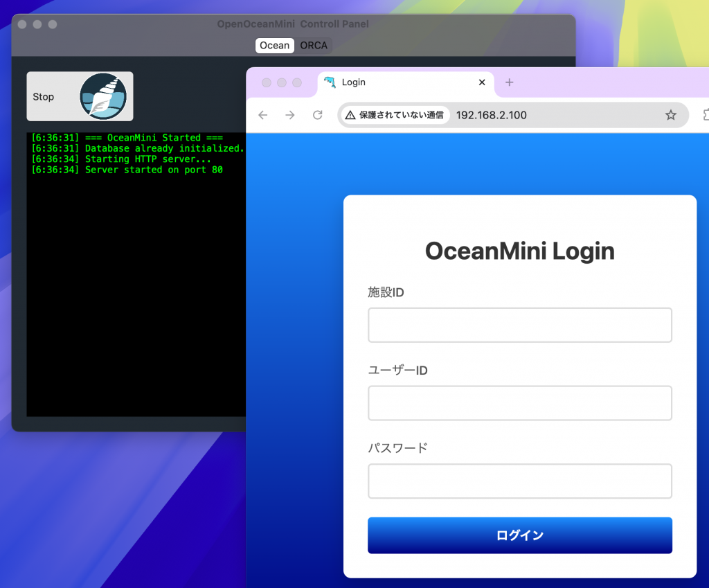Click the back arrow in the browser
This screenshot has height=588, width=709.
click(262, 115)
